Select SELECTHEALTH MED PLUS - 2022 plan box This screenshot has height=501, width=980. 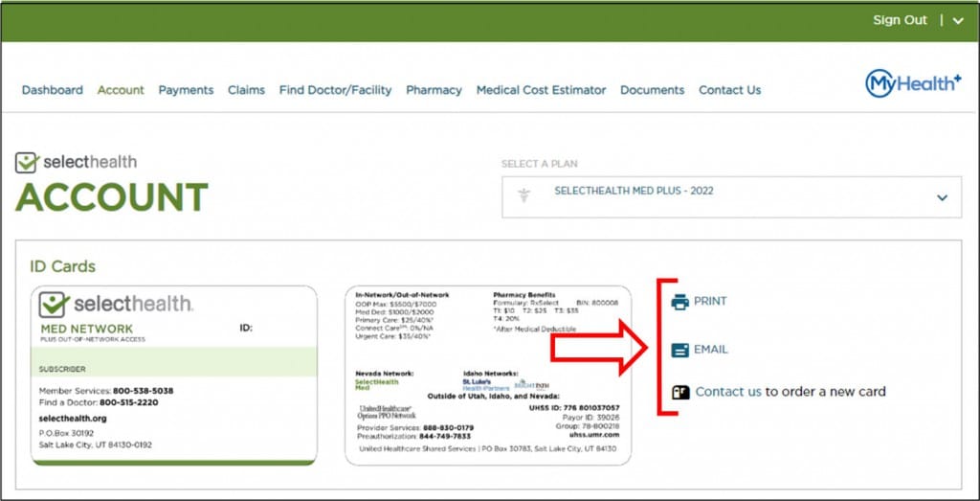(731, 197)
